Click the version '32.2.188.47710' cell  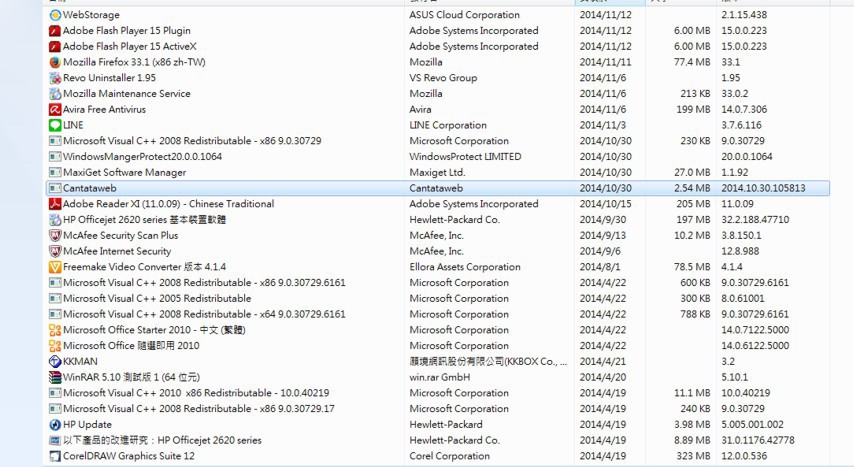click(x=755, y=220)
